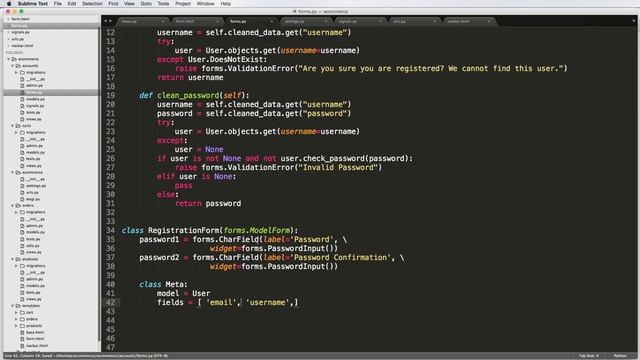Click the accounts folder icon

click(18, 66)
